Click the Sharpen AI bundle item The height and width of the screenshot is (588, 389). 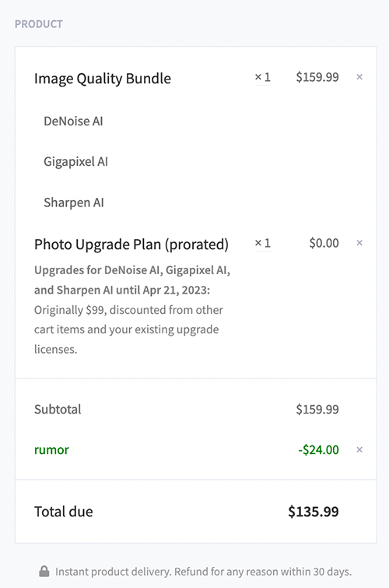click(x=74, y=202)
